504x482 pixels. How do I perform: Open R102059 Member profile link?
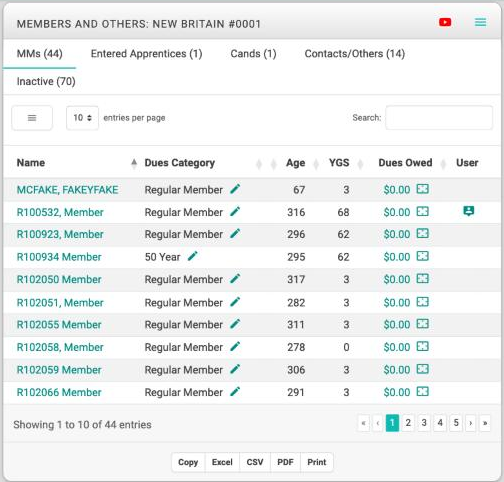click(59, 370)
